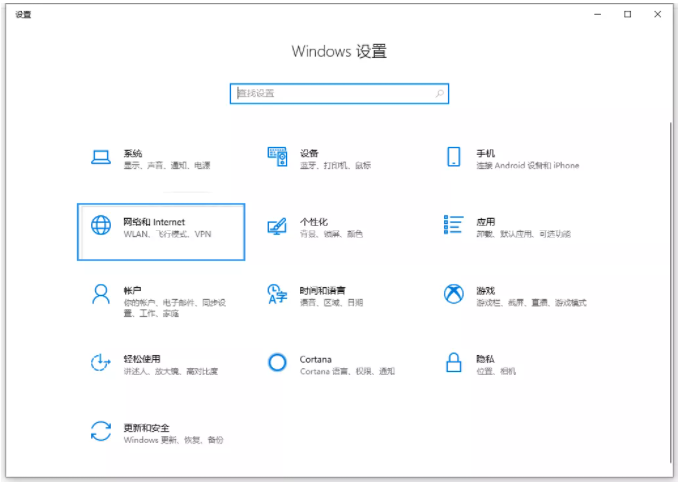
Task: Select the 网络和 Internet title
Action: 154,222
